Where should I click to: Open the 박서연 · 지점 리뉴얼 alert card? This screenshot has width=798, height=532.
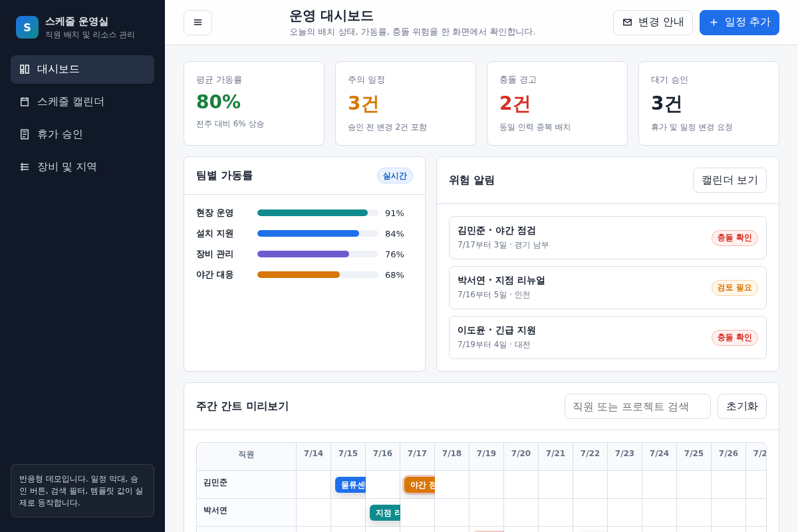[x=608, y=288]
